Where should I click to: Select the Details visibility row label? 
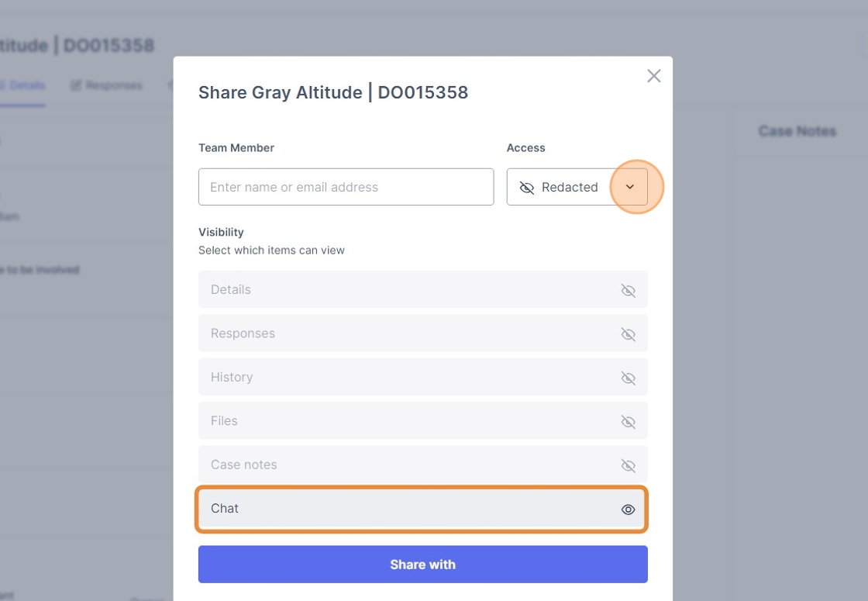(x=231, y=290)
